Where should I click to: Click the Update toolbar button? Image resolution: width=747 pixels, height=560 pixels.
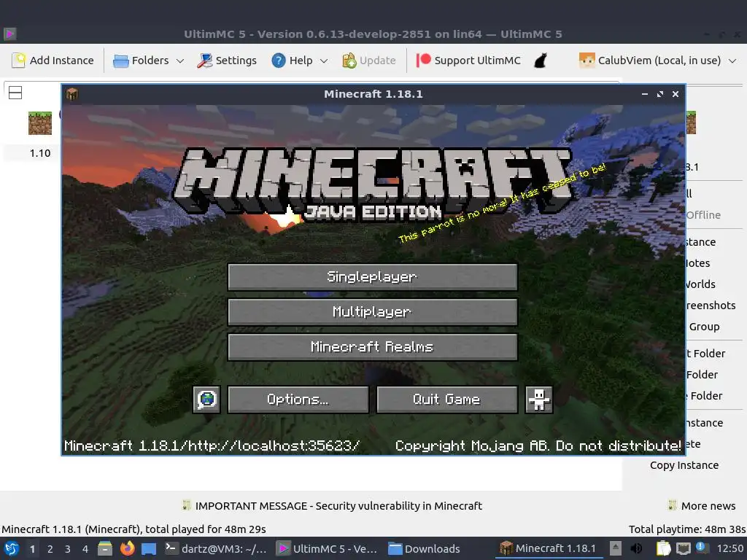click(x=369, y=61)
